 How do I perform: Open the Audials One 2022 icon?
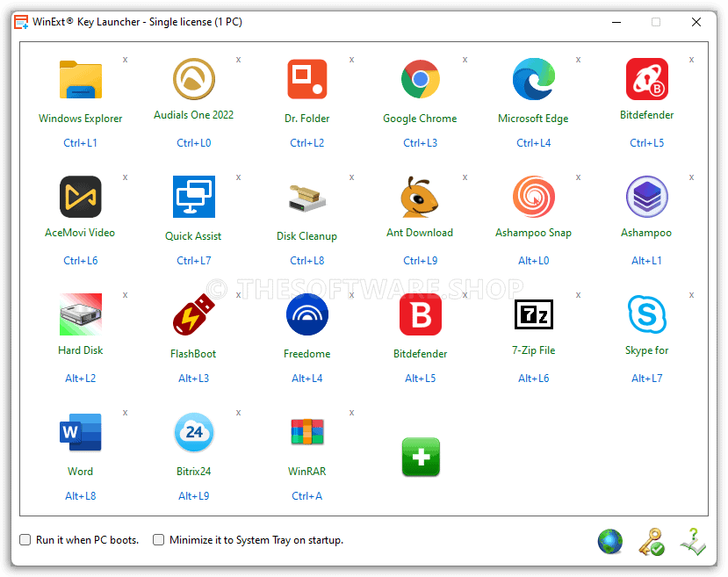click(x=193, y=79)
